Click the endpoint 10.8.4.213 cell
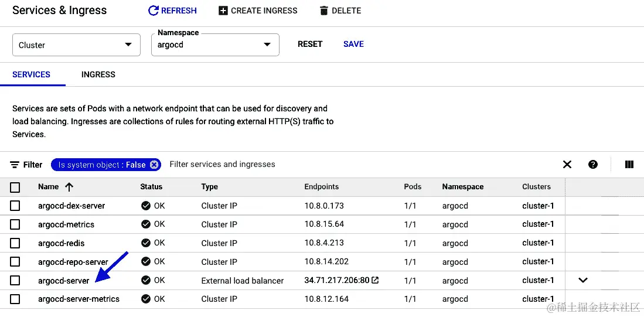 324,243
